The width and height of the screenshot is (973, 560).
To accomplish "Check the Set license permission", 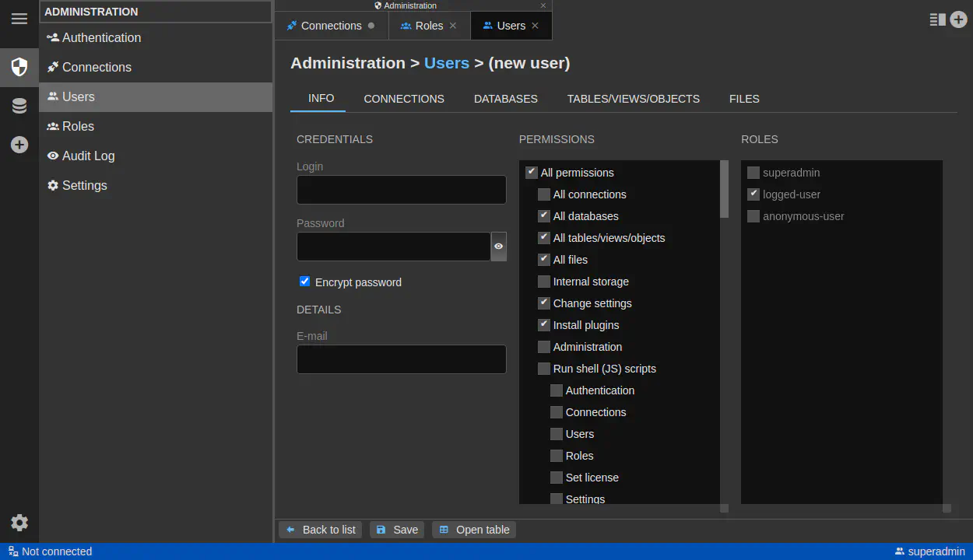I will (x=557, y=478).
